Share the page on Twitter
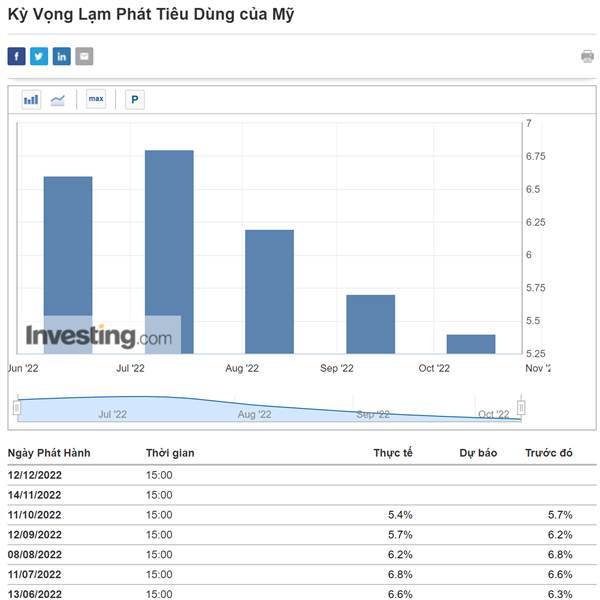Image resolution: width=600 pixels, height=600 pixels. point(39,56)
